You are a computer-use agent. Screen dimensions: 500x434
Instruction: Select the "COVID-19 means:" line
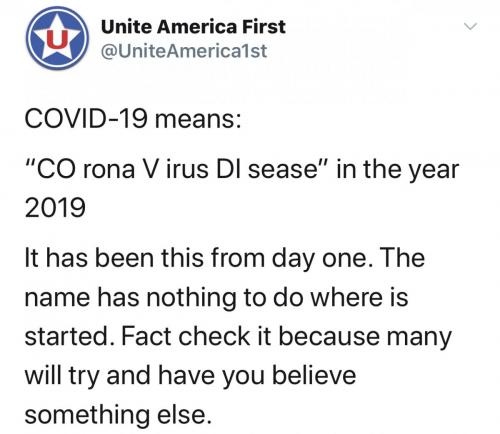133,119
